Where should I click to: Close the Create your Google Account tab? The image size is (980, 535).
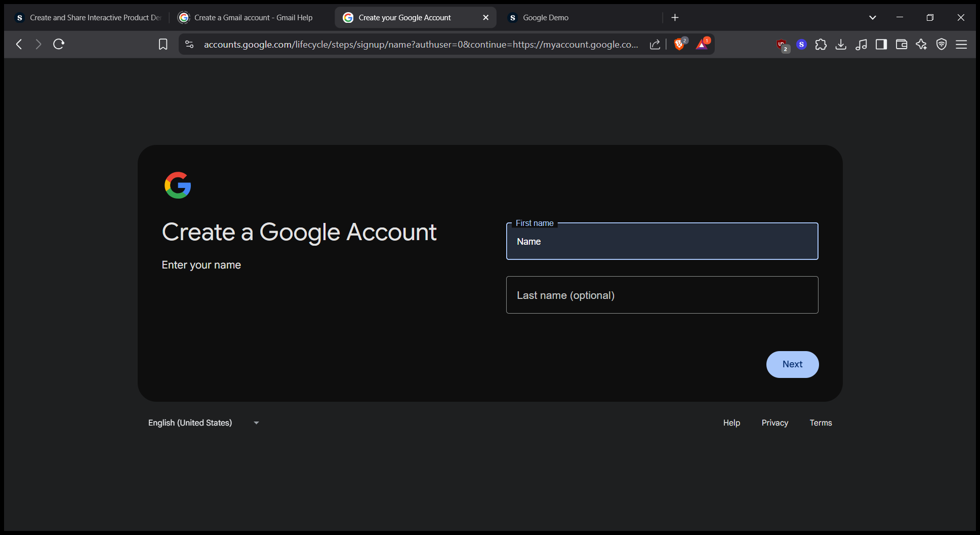pos(485,18)
